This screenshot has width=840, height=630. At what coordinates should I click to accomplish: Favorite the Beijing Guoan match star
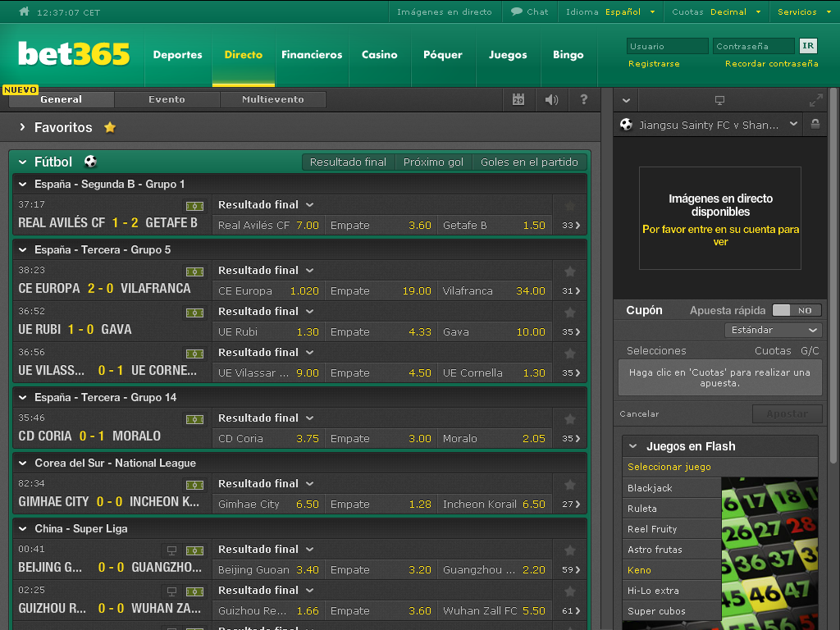(570, 550)
